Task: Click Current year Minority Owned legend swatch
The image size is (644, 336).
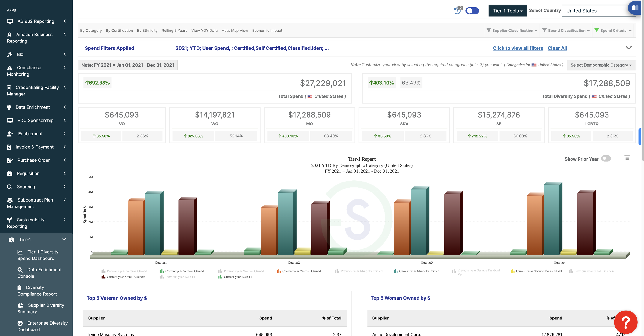Action: point(396,271)
